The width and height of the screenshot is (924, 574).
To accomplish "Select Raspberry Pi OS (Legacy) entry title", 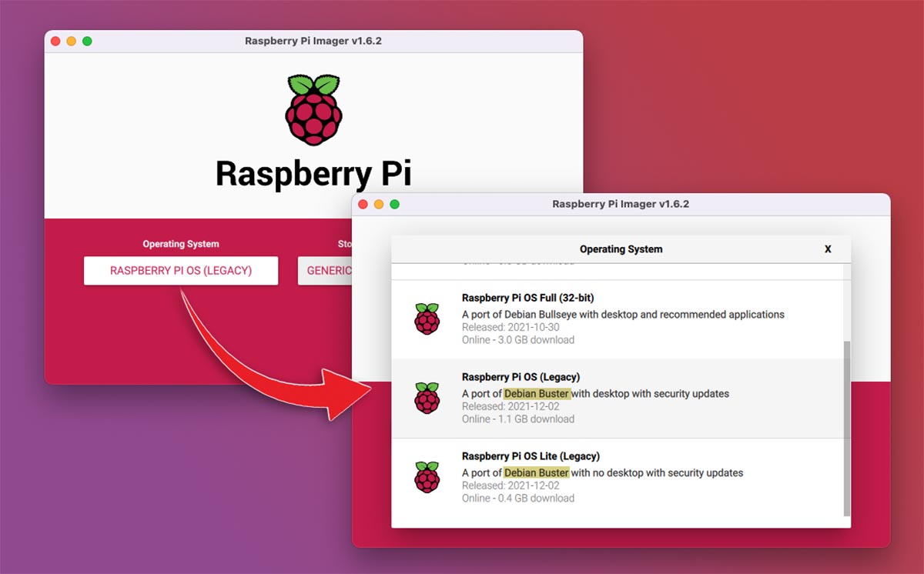I will coord(521,377).
